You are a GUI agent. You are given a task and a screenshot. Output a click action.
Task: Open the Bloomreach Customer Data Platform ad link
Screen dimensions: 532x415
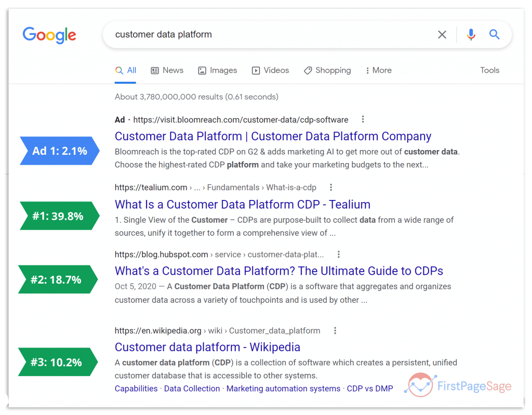[272, 136]
